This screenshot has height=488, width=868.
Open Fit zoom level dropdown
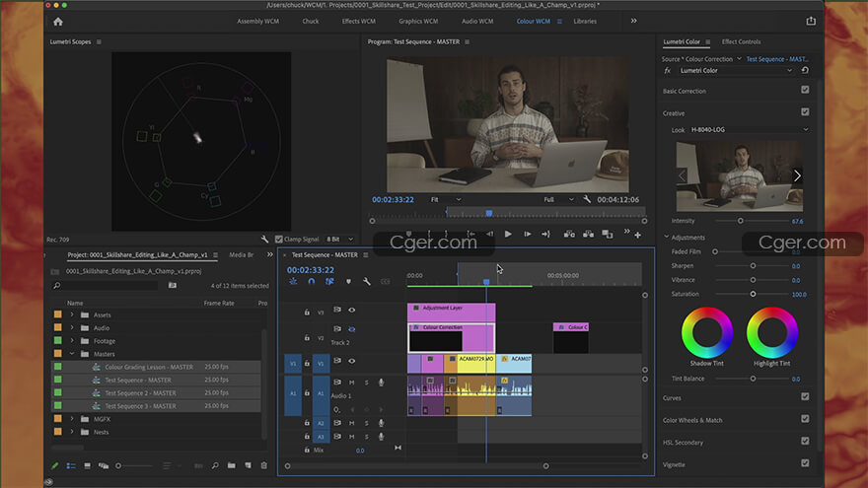coord(446,199)
